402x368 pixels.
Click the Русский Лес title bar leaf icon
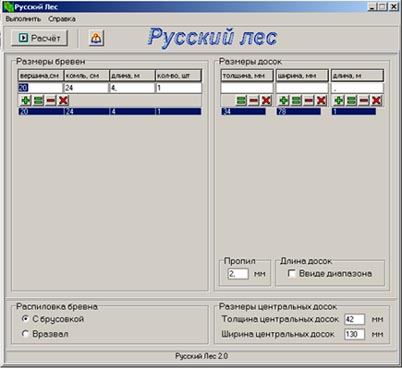tap(8, 6)
